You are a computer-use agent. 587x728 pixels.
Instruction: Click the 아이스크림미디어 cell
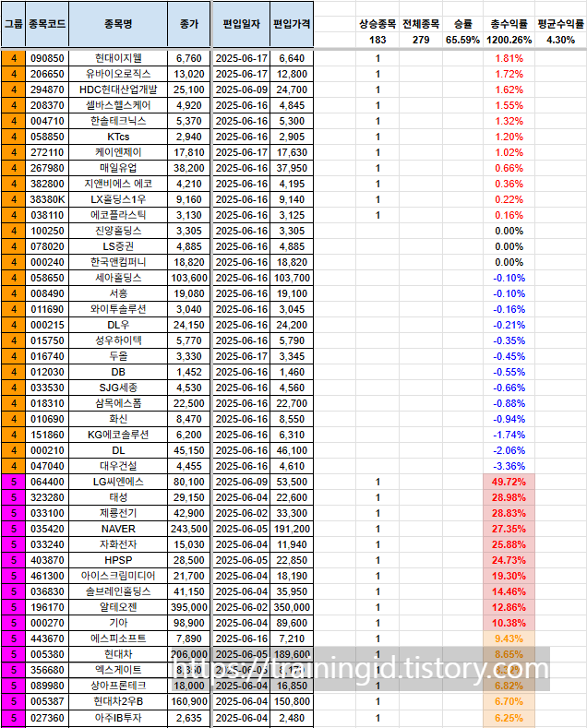118,576
